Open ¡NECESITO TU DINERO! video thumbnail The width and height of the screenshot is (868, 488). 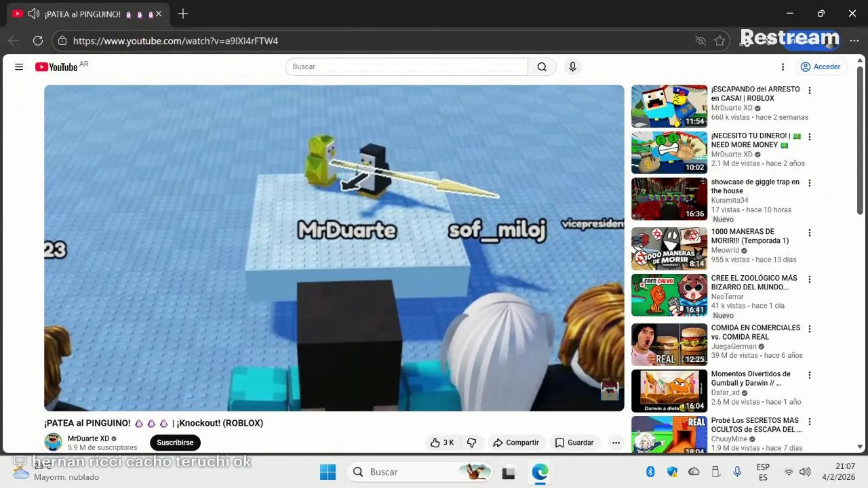[x=669, y=152]
